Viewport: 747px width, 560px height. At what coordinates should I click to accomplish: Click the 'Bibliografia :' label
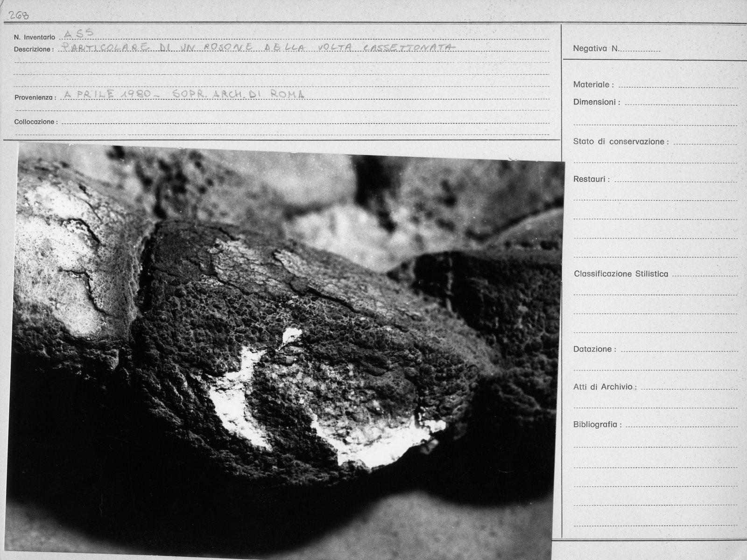click(x=597, y=425)
